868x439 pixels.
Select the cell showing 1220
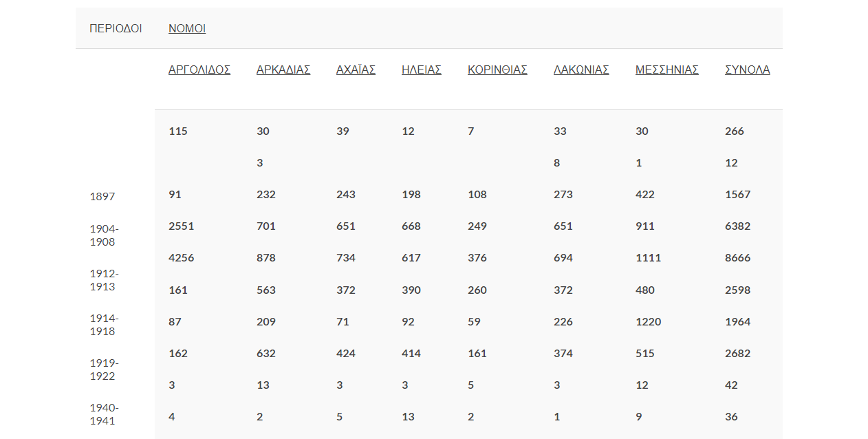[649, 322]
